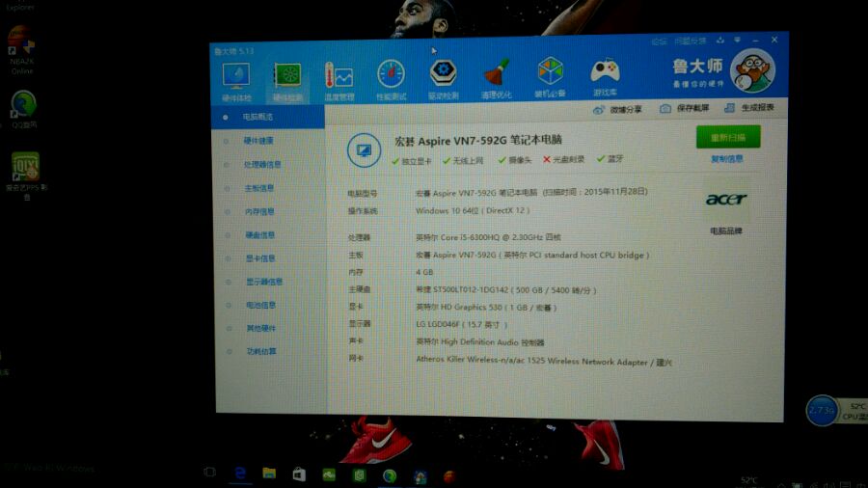Open File Explorer from the taskbar

pos(269,474)
